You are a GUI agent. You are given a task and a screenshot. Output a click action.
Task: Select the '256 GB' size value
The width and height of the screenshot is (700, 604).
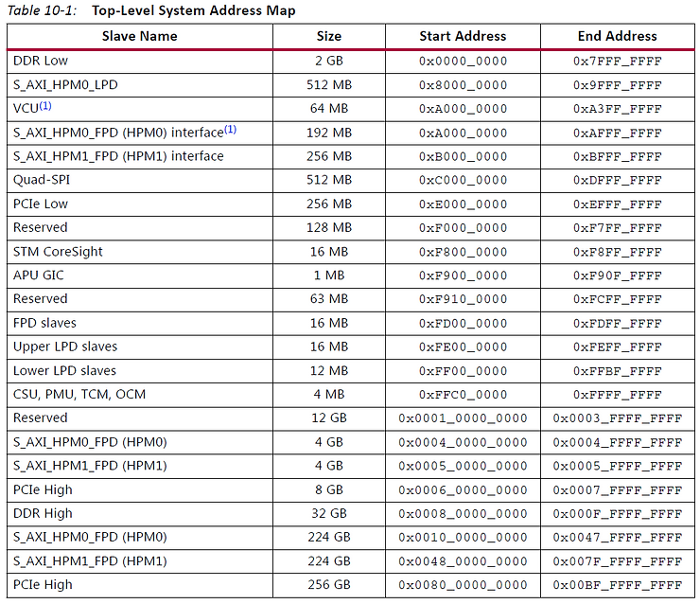point(329,585)
